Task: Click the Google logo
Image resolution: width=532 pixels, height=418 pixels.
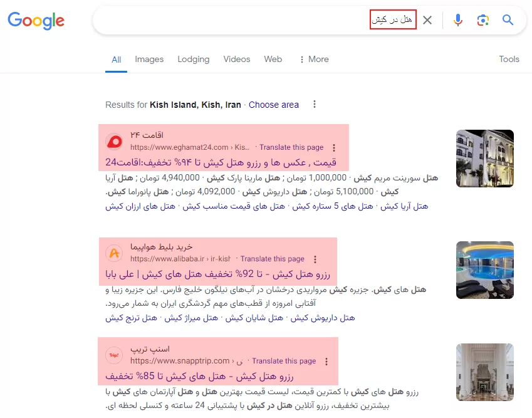Action: 36,20
